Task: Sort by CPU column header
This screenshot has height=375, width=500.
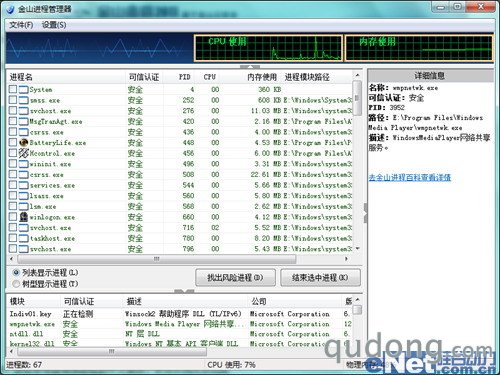Action: 210,77
